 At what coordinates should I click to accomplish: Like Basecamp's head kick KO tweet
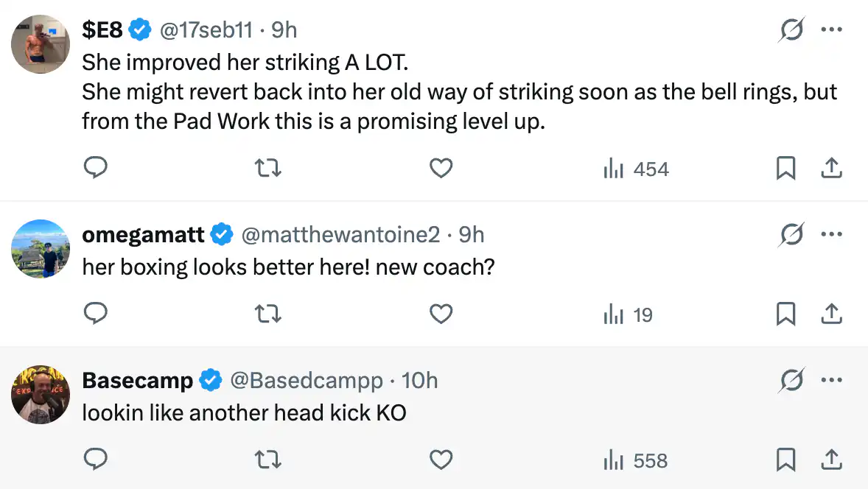(x=441, y=460)
